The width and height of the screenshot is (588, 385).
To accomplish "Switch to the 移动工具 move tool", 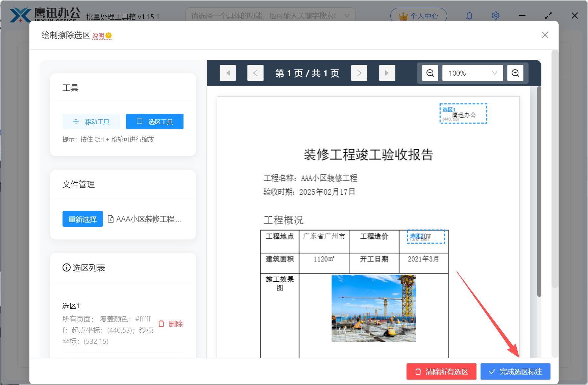I will [x=91, y=121].
